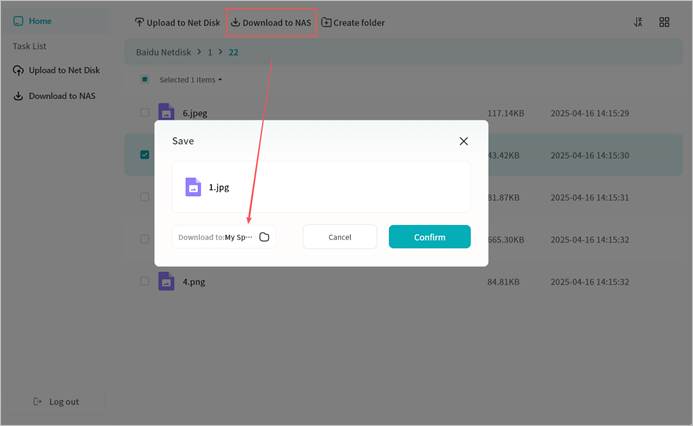This screenshot has width=693, height=426.
Task: Check the 4.png file checkbox
Action: pos(145,281)
